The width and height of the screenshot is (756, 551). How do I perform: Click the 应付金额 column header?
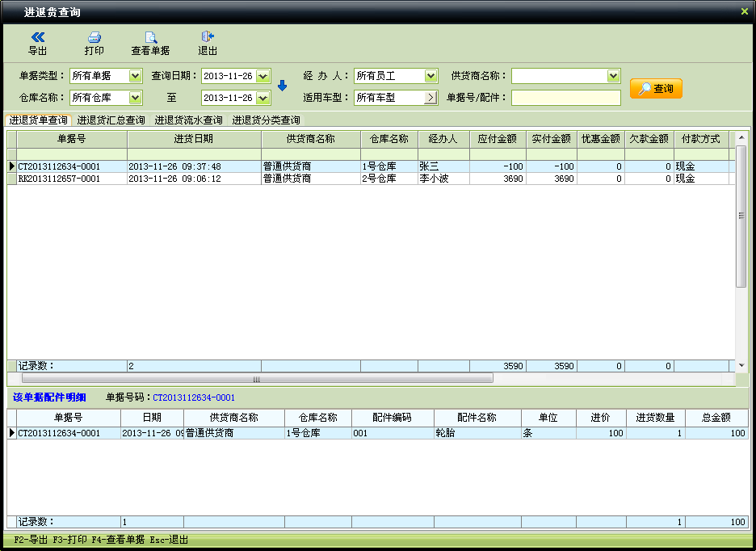[x=498, y=139]
